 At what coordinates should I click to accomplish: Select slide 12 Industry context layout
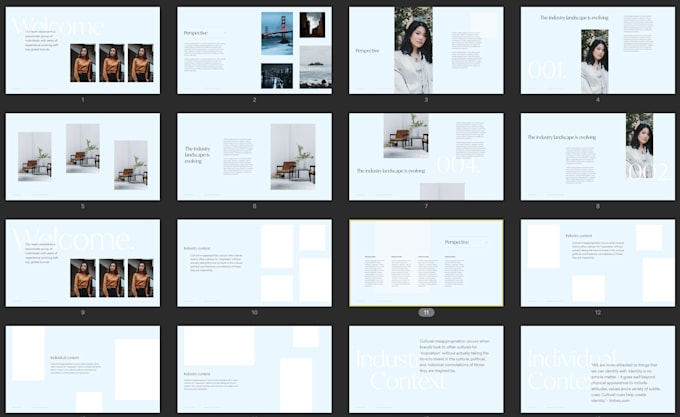click(x=598, y=263)
